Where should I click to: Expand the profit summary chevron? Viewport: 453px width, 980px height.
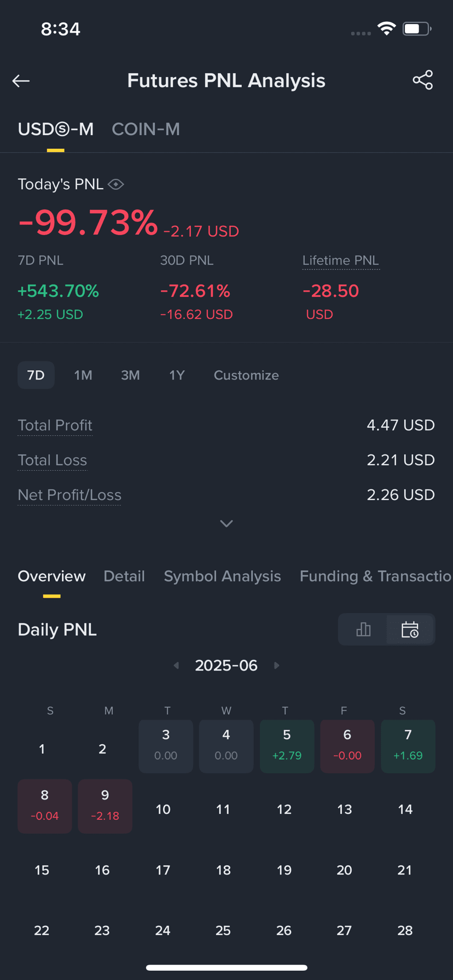click(x=226, y=524)
